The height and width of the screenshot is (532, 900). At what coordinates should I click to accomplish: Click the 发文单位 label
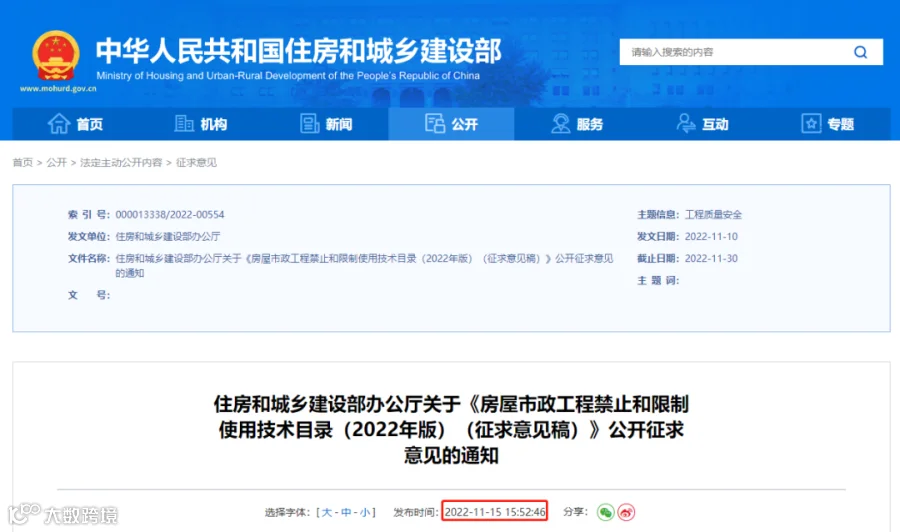[x=88, y=236]
